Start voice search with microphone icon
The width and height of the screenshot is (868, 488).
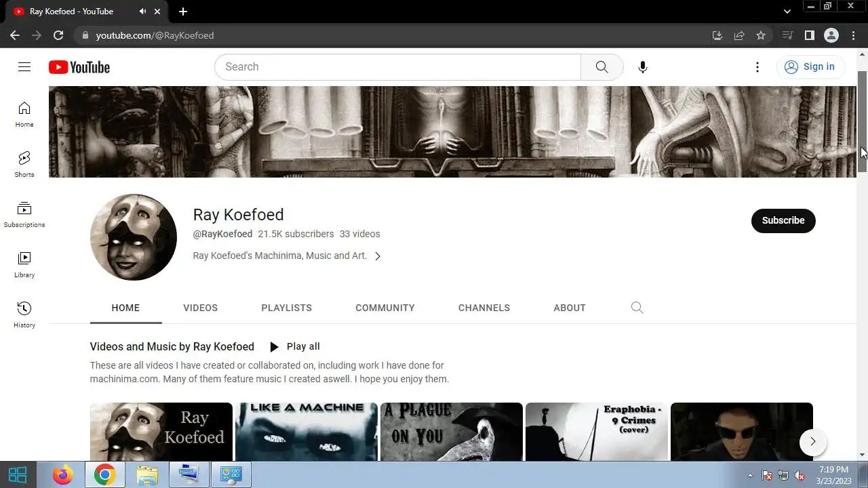[x=643, y=66]
